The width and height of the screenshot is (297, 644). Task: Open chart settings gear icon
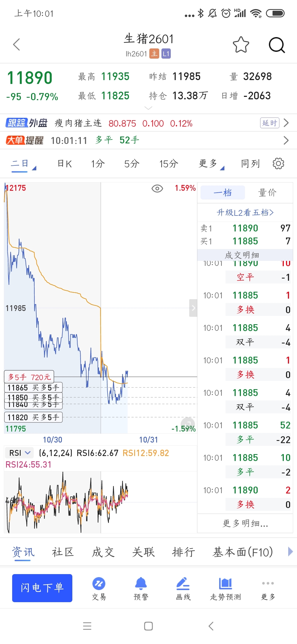(x=278, y=164)
